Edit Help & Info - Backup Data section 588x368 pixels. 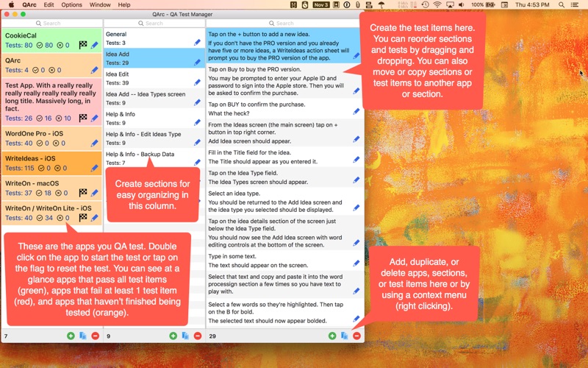(x=197, y=162)
